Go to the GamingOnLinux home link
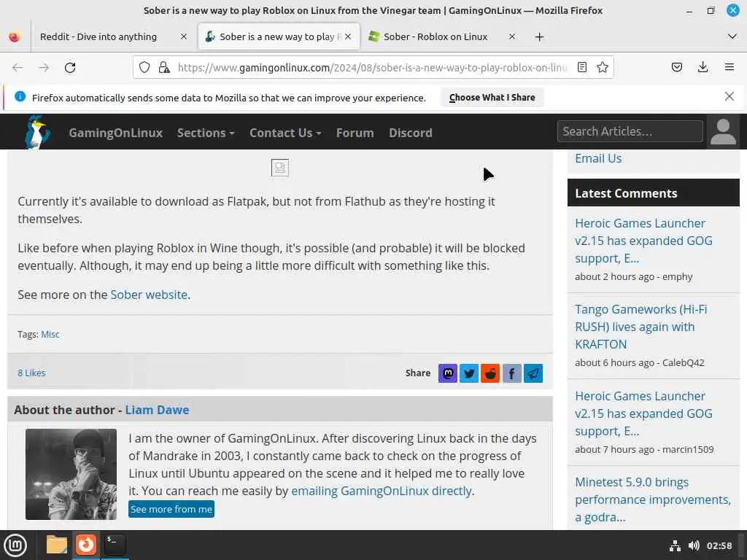The image size is (747, 560). [116, 133]
